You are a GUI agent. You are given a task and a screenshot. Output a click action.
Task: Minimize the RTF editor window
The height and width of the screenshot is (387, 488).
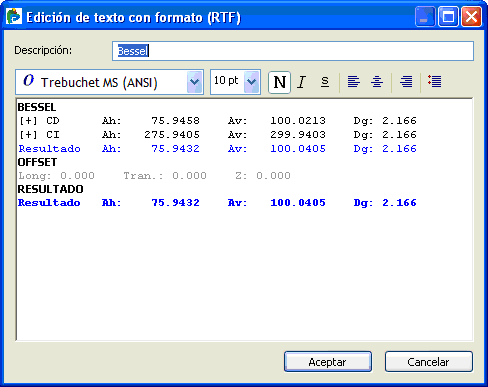[425, 16]
